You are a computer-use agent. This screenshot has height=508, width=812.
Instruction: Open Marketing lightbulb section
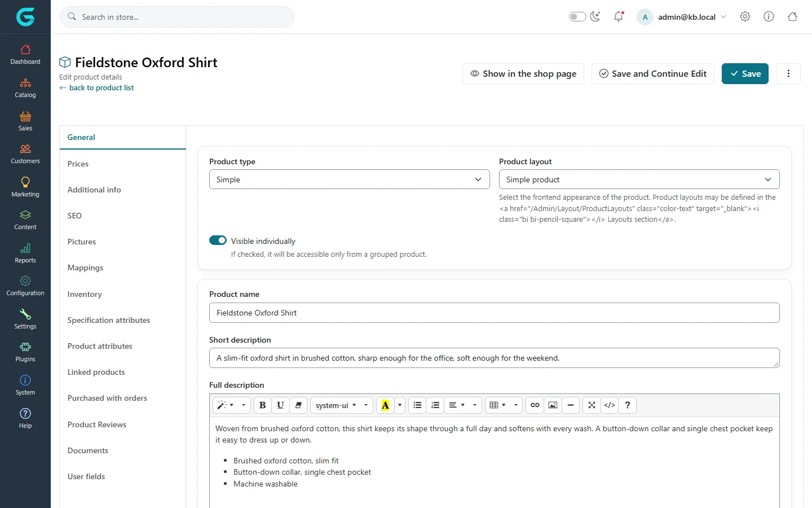pyautogui.click(x=25, y=187)
